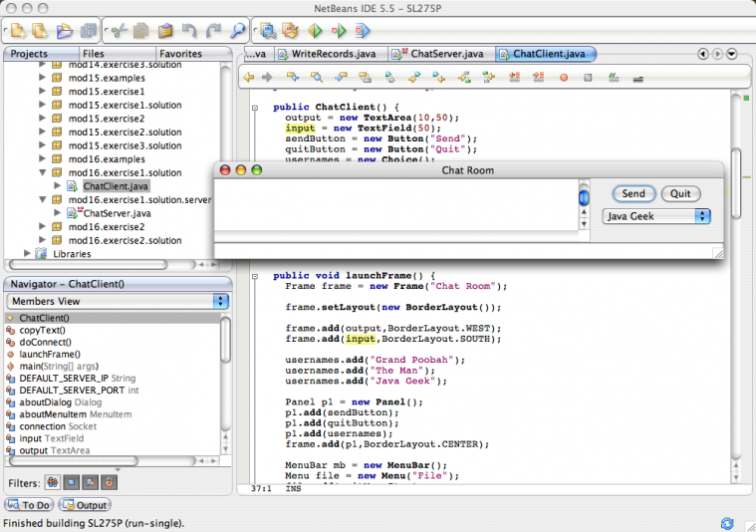Click the New File toolbar icon
The width and height of the screenshot is (756, 532).
(x=18, y=31)
